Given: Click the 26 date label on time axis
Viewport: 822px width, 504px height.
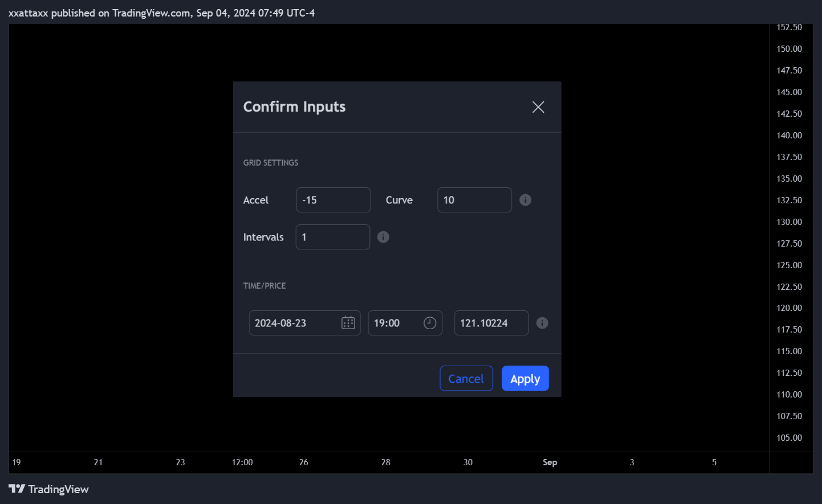Looking at the screenshot, I should click(304, 462).
